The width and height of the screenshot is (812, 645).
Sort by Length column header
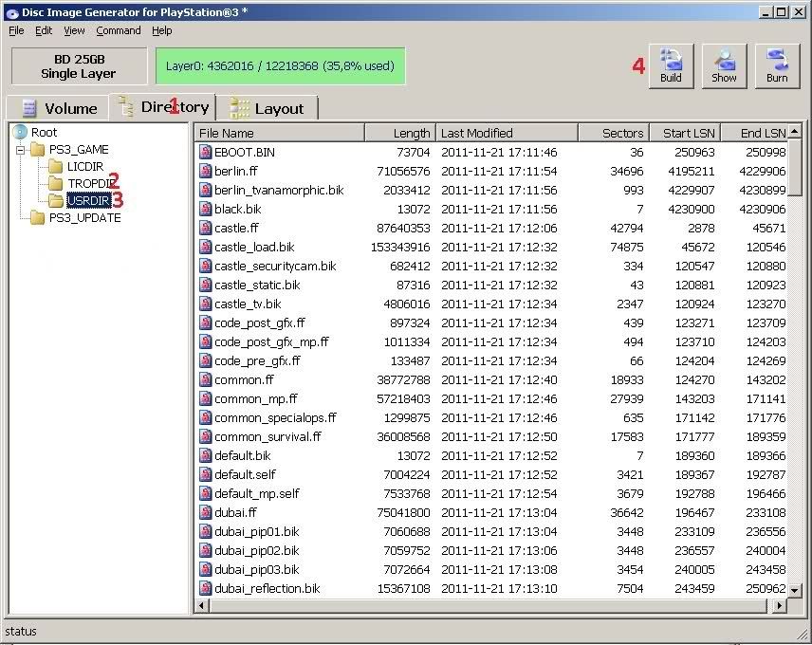(x=399, y=133)
